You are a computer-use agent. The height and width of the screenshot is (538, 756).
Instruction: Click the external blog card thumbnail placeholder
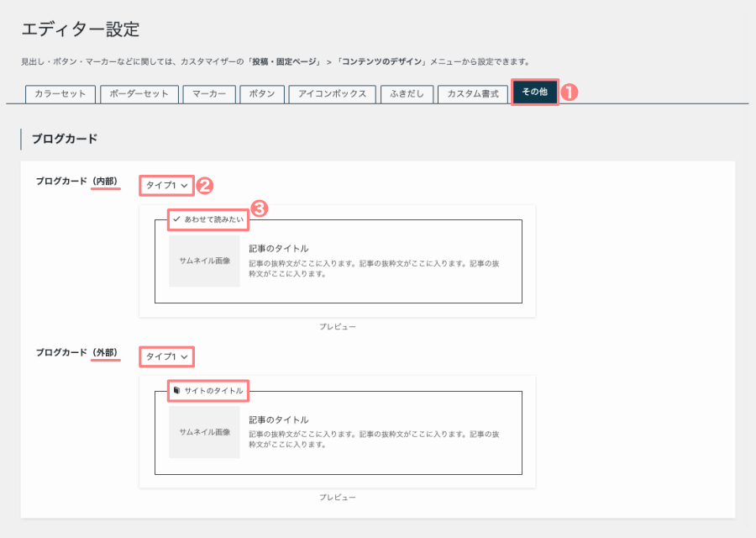pos(204,431)
